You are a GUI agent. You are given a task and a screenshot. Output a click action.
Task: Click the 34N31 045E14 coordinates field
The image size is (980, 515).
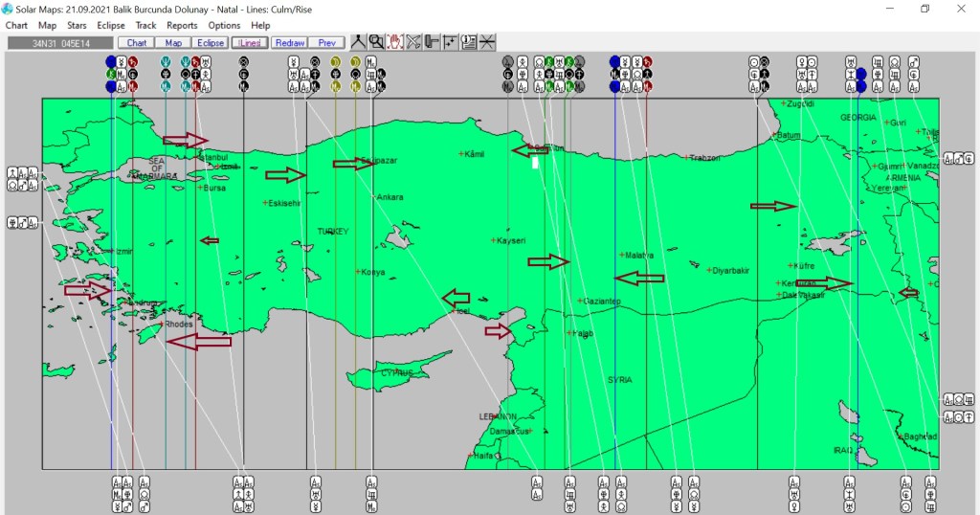click(x=60, y=43)
